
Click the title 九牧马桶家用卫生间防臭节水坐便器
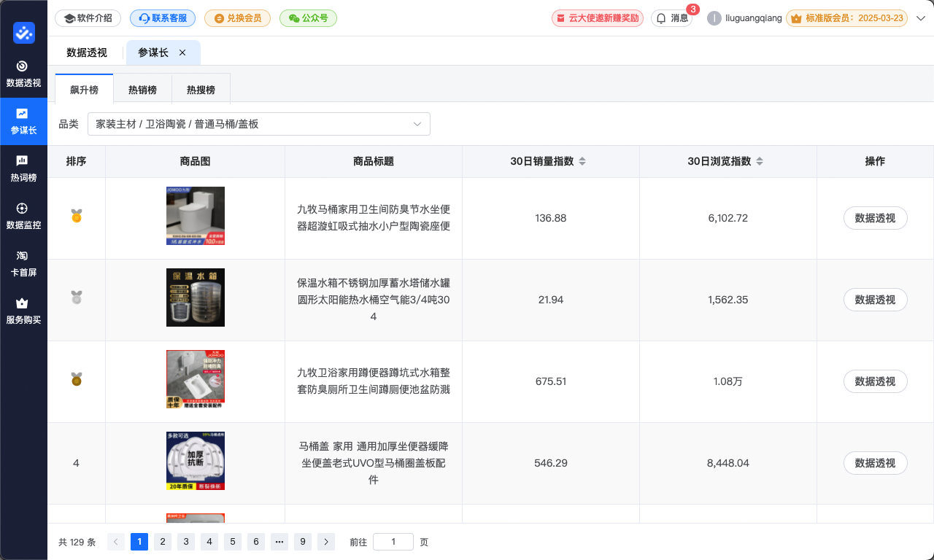(374, 218)
